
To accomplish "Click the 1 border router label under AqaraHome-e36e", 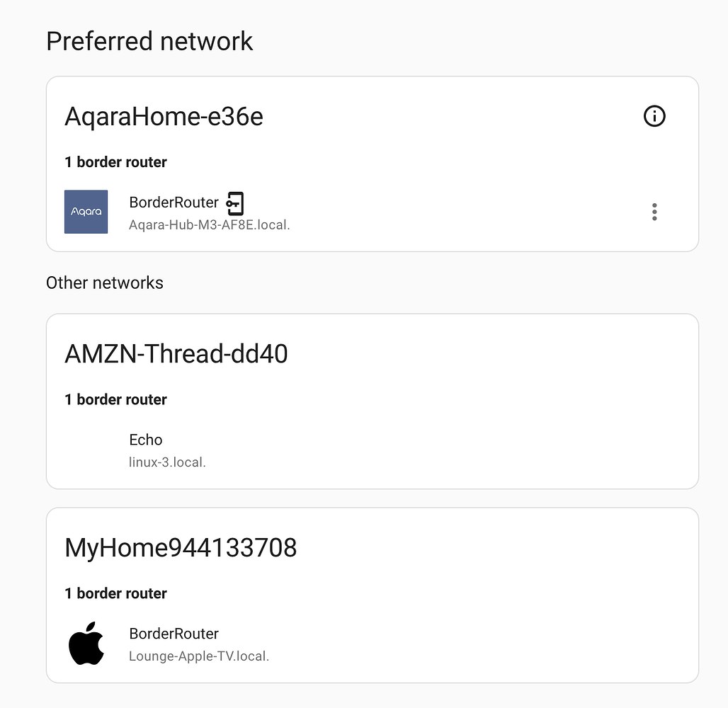I will point(115,161).
